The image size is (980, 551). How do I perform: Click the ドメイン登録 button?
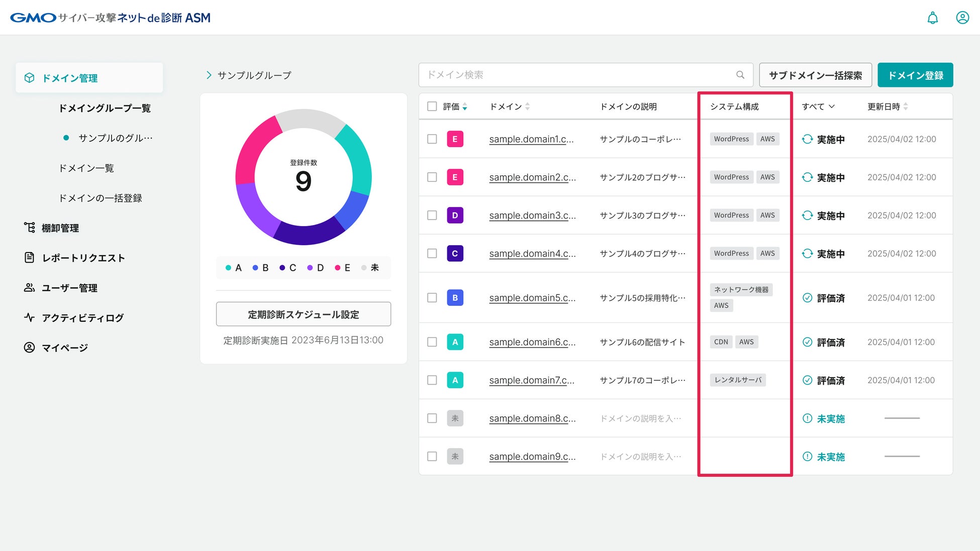(915, 75)
